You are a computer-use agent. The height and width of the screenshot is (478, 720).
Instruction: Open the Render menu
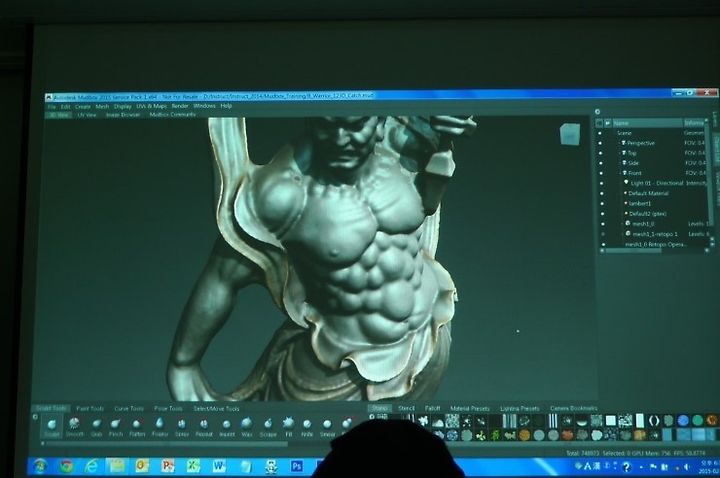click(180, 106)
